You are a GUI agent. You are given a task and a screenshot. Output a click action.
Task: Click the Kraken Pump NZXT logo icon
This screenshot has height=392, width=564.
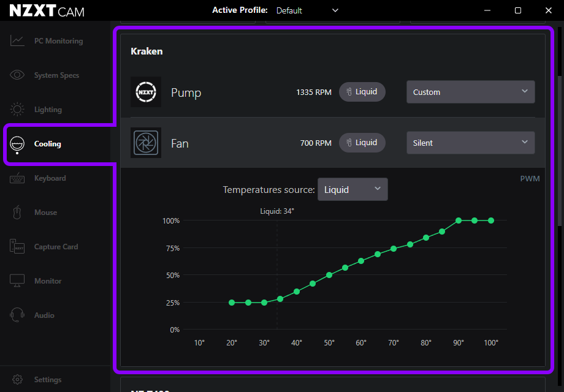coord(146,92)
